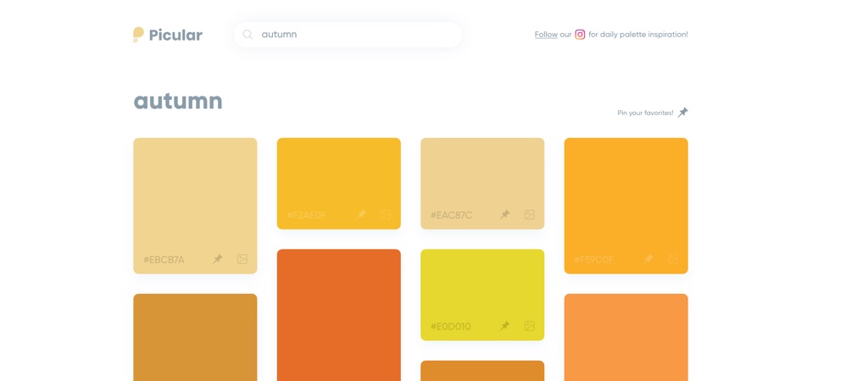The width and height of the screenshot is (868, 381).
Task: Copy the #EBCB7A hex code
Action: point(164,260)
